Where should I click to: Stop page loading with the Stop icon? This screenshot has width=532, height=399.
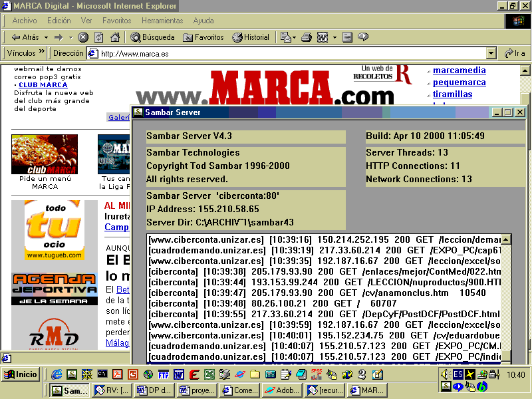(83, 37)
